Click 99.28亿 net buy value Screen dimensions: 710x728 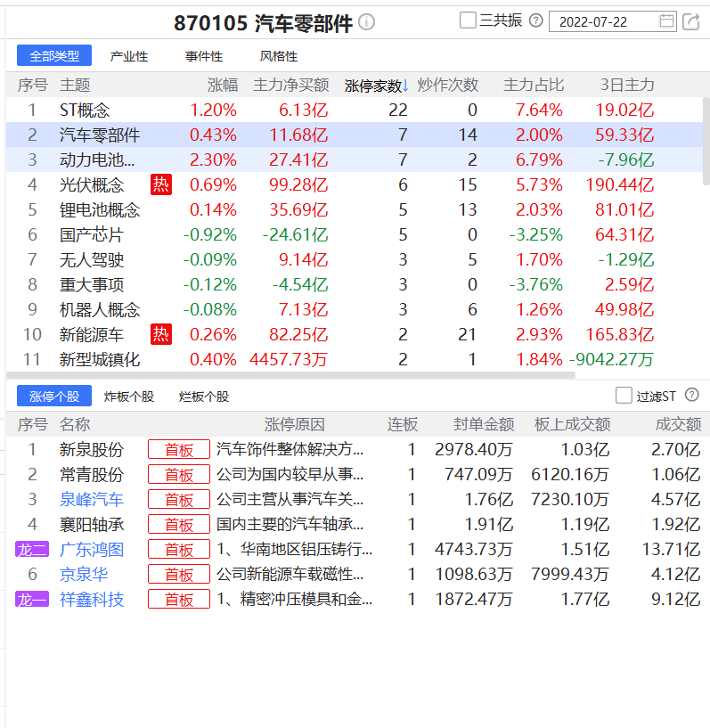click(298, 184)
